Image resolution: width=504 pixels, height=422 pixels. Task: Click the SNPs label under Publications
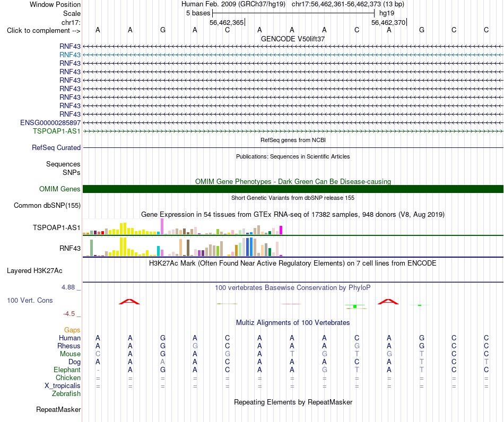(72, 172)
